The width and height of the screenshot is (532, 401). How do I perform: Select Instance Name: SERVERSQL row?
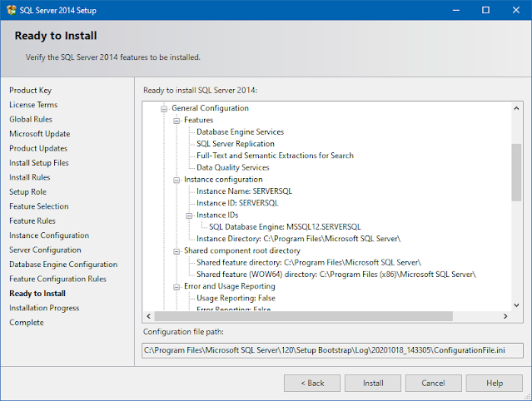coord(244,191)
